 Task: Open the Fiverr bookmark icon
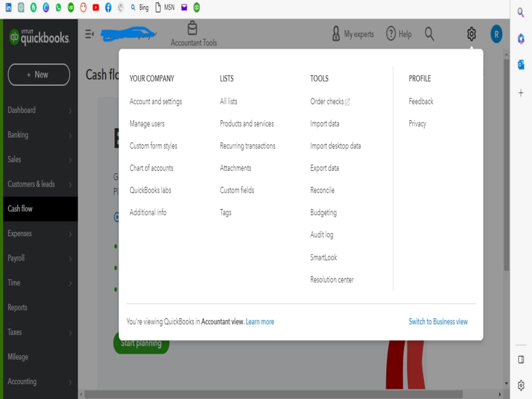pyautogui.click(x=33, y=7)
